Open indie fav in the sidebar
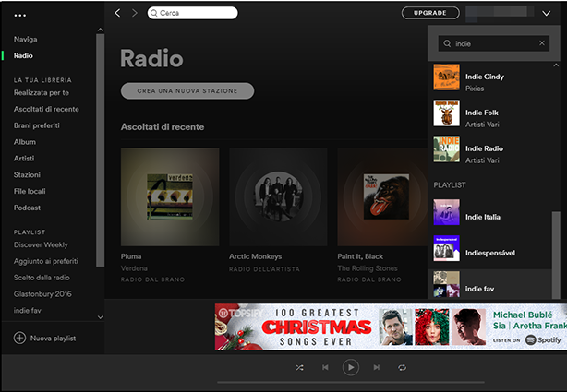 tap(28, 310)
